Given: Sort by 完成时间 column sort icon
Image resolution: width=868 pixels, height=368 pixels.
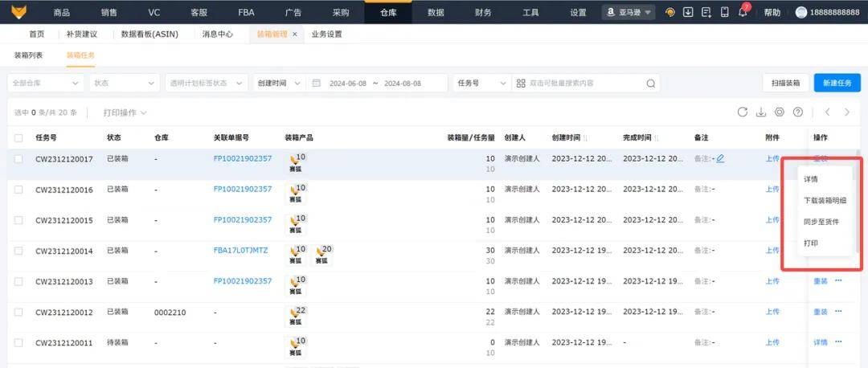Looking at the screenshot, I should tap(657, 137).
